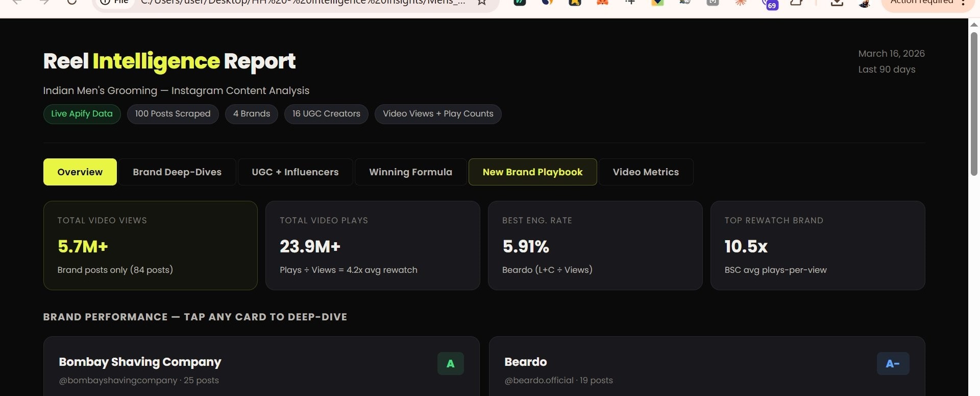The image size is (980, 396).
Task: Click the 'BEST ENG. RATE' label
Action: 537,220
